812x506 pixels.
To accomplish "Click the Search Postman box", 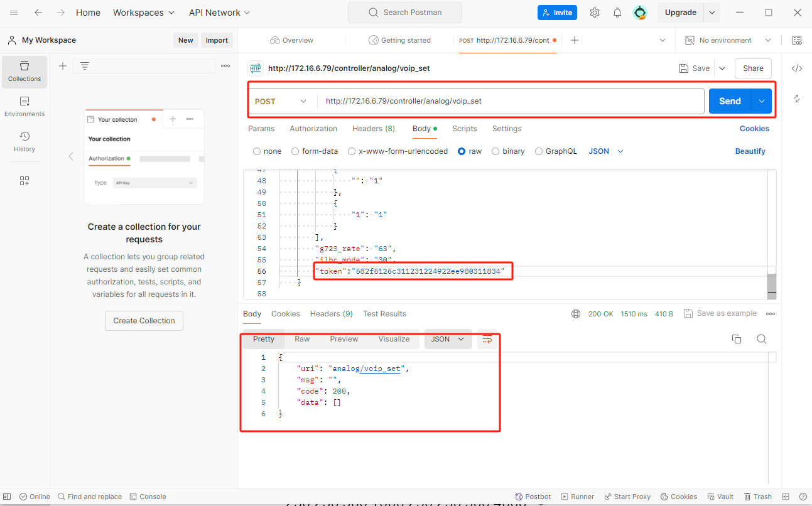I will point(404,13).
